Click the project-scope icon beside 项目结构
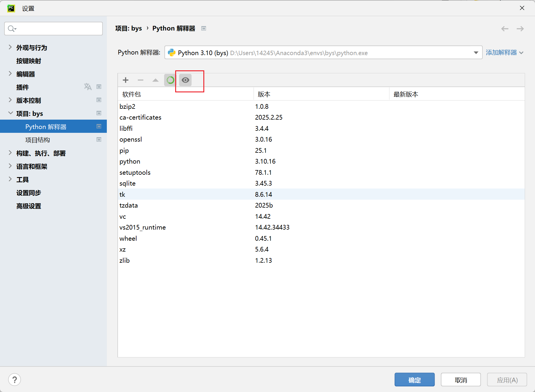 (99, 140)
